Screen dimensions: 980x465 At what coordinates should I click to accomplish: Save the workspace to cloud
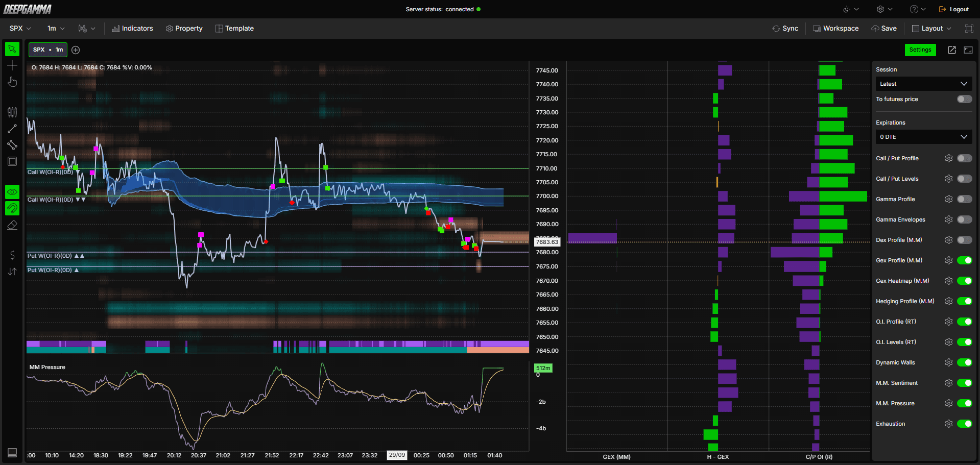pos(884,29)
